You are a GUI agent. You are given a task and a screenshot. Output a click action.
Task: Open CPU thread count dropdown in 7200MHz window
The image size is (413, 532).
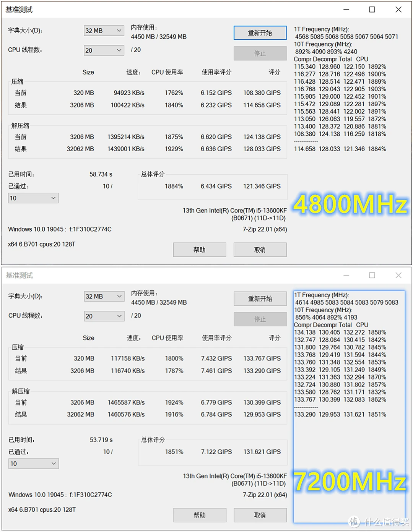pos(104,316)
